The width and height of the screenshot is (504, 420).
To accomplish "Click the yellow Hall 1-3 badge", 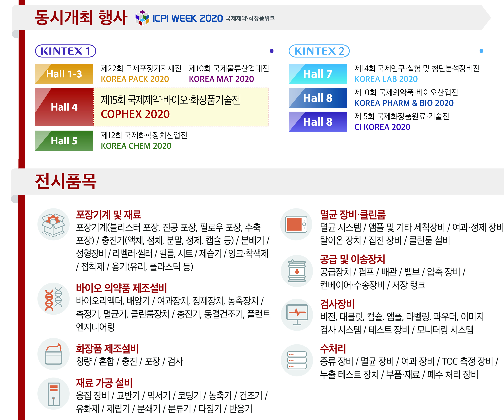I will point(64,74).
